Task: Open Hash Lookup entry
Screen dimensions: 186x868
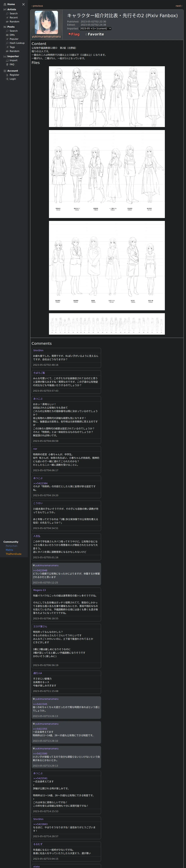Action: [15, 43]
